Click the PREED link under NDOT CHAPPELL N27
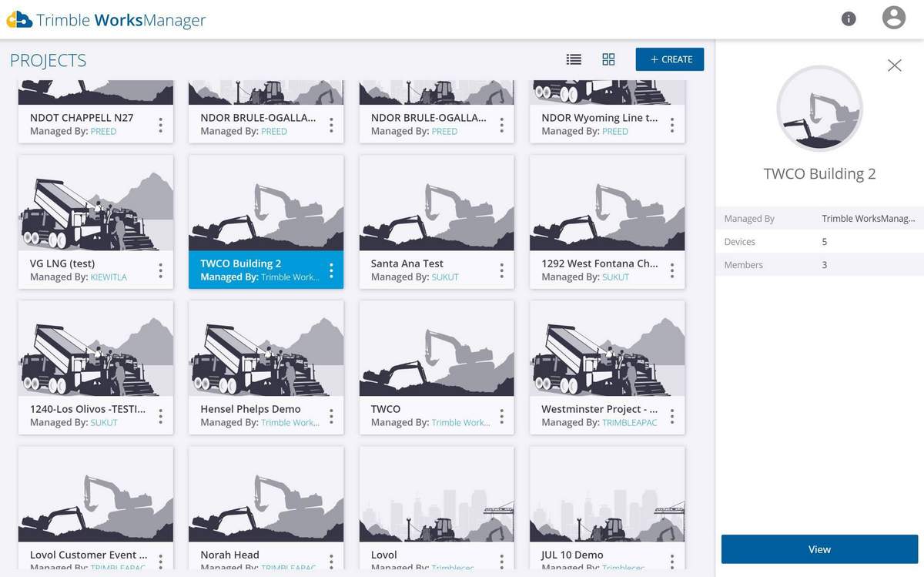Screen dimensions: 924x577 click(x=105, y=131)
